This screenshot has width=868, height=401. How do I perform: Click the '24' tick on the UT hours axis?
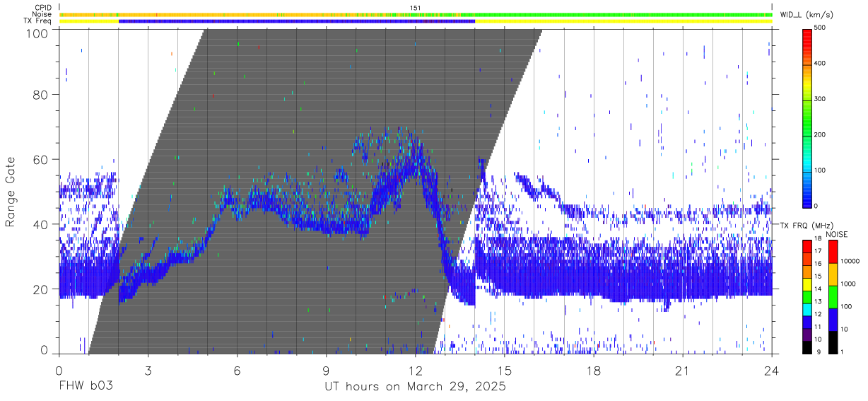coord(772,370)
